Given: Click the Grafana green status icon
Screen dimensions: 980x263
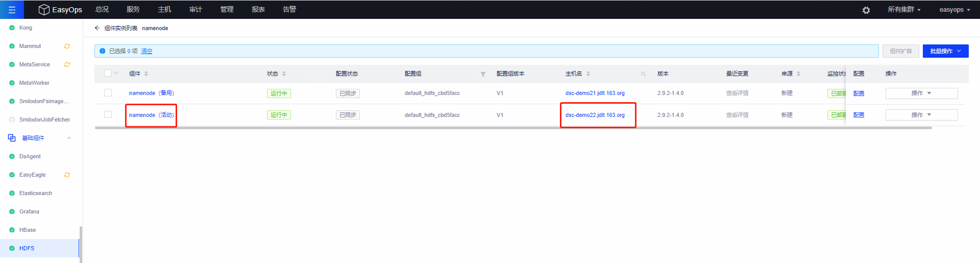Looking at the screenshot, I should point(12,211).
